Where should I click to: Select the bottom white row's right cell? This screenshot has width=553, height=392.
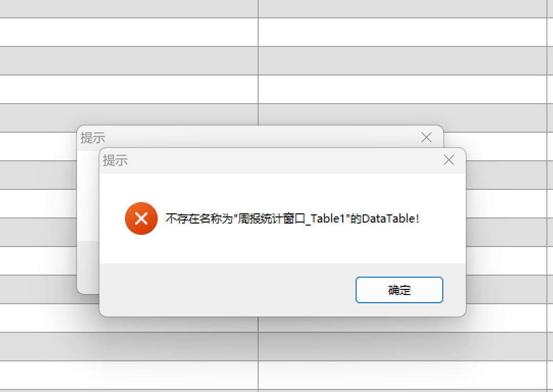point(403,375)
